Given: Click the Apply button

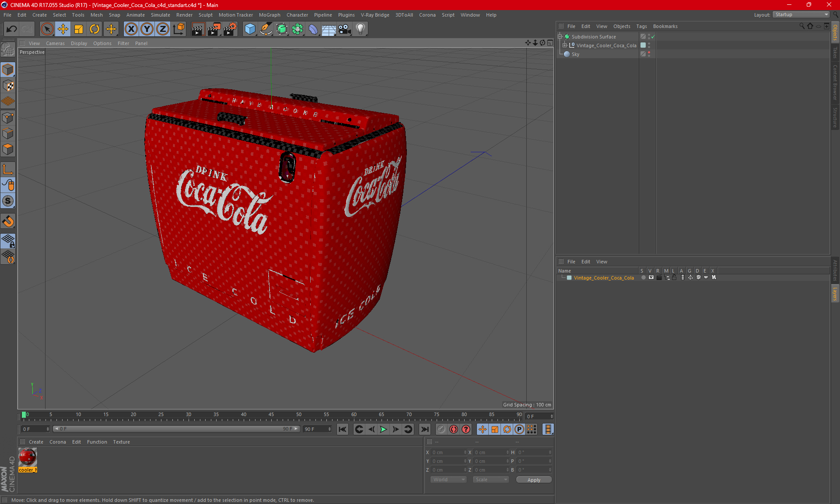Looking at the screenshot, I should 534,480.
